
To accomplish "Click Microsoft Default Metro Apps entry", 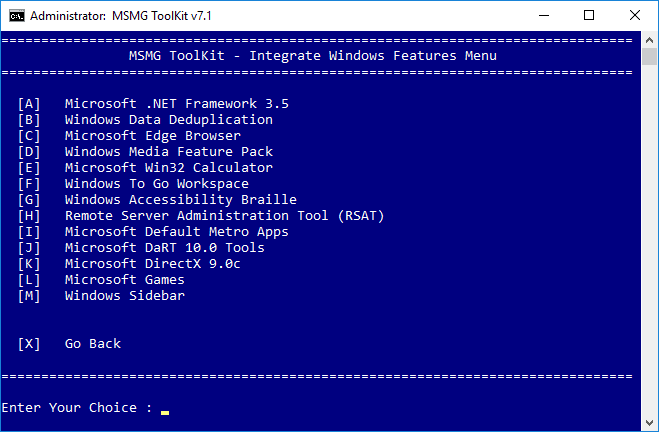I will click(176, 232).
